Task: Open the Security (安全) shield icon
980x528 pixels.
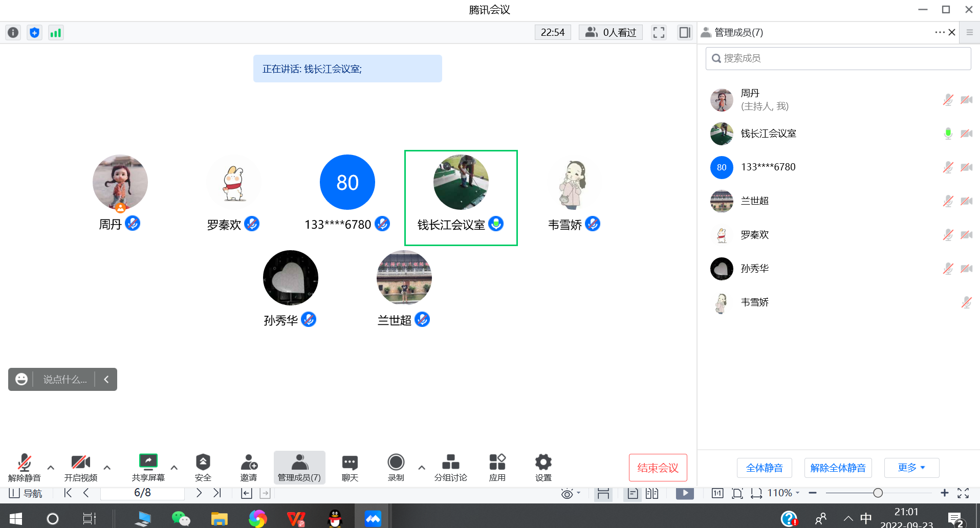Action: point(203,467)
